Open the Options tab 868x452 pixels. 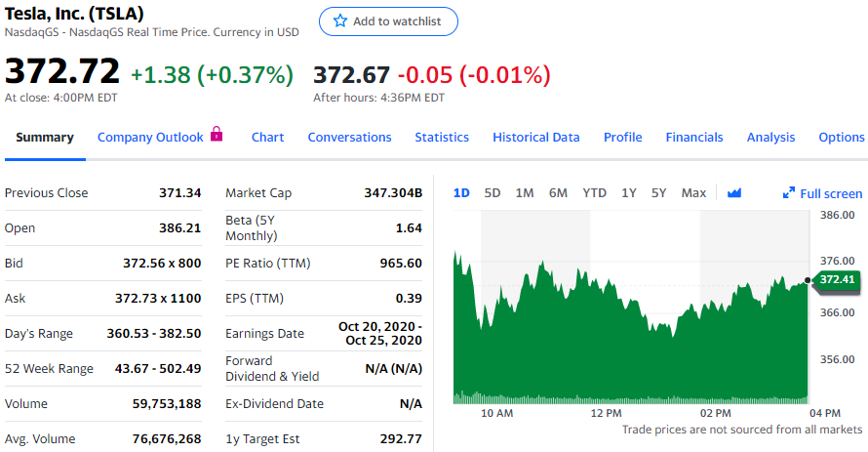842,138
